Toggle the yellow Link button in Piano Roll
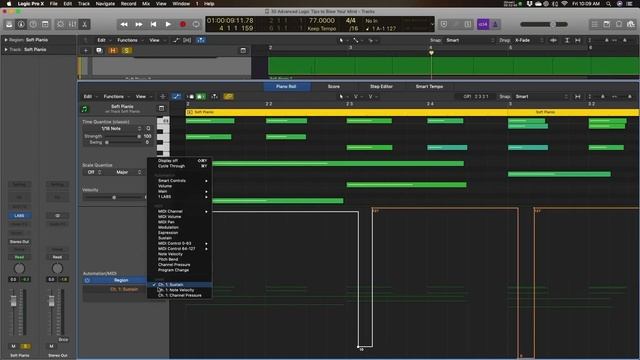This screenshot has width=640, height=360. tap(229, 97)
